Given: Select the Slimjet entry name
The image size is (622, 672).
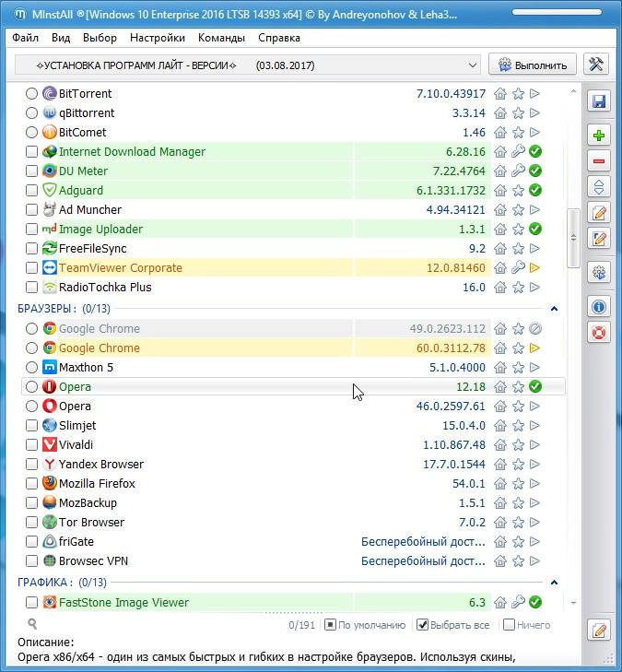Looking at the screenshot, I should [77, 426].
